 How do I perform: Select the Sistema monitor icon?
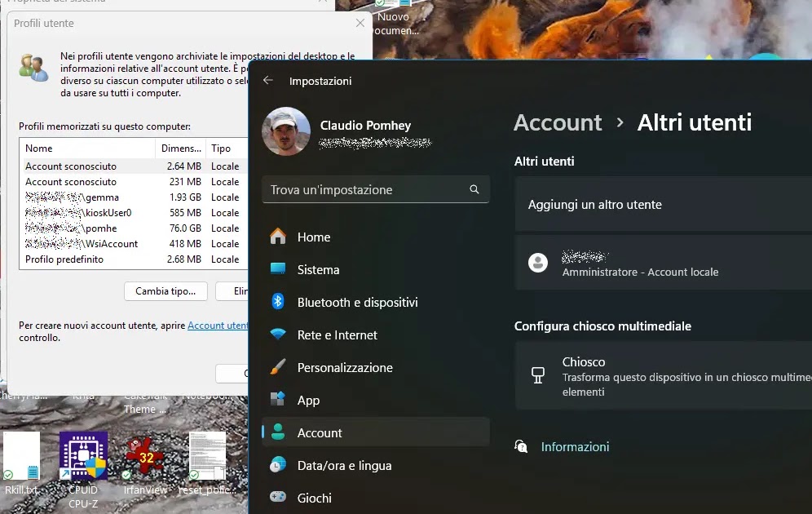click(278, 269)
